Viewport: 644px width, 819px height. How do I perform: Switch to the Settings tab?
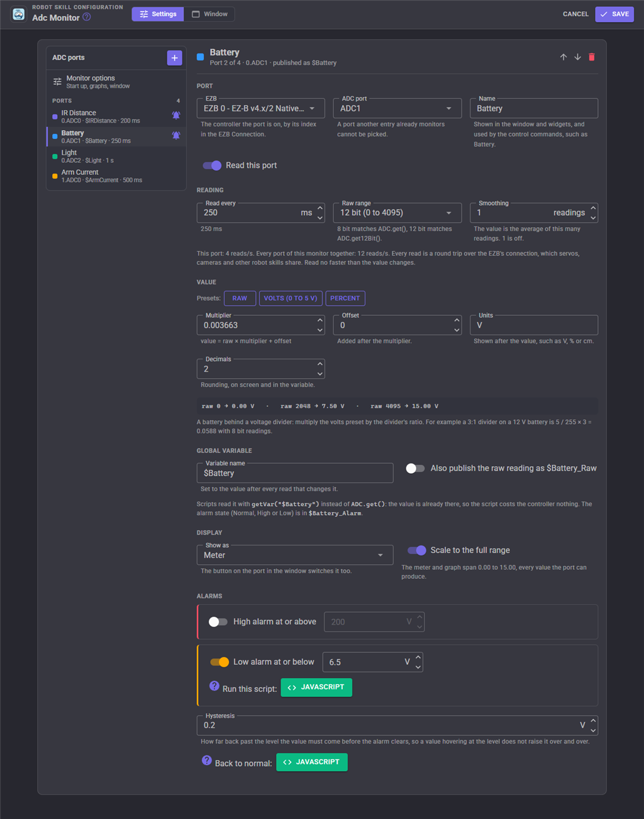point(158,14)
